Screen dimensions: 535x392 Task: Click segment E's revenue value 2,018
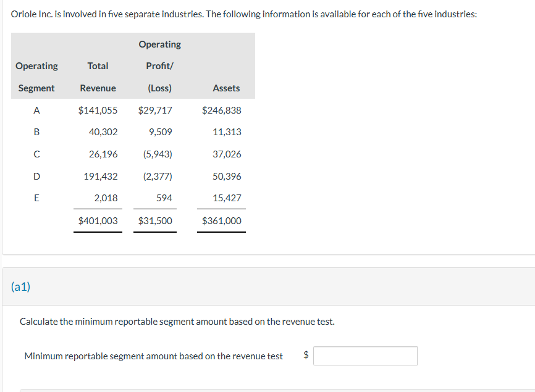click(106, 198)
